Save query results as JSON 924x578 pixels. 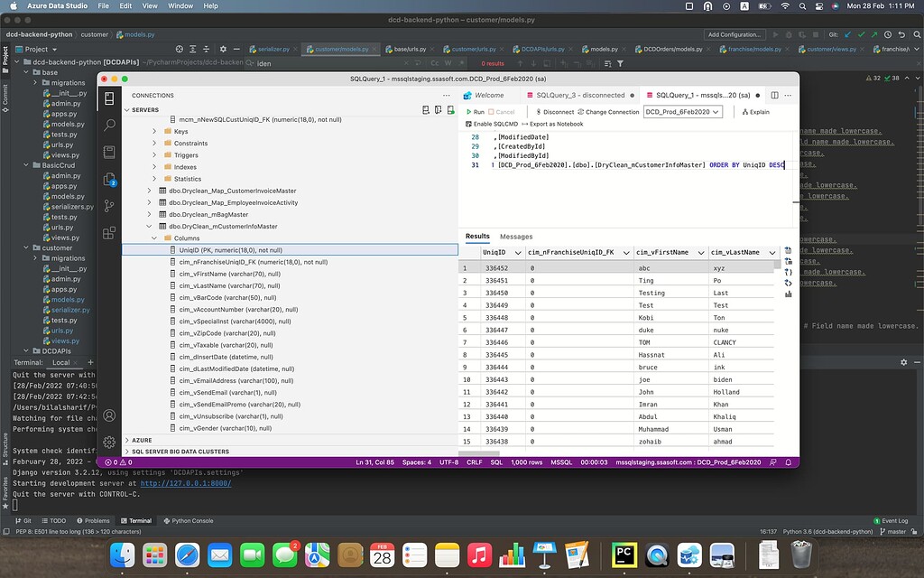(788, 273)
